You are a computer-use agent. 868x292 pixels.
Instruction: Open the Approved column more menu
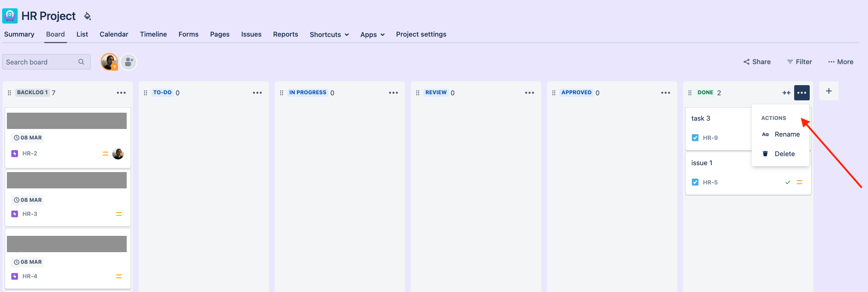click(666, 93)
